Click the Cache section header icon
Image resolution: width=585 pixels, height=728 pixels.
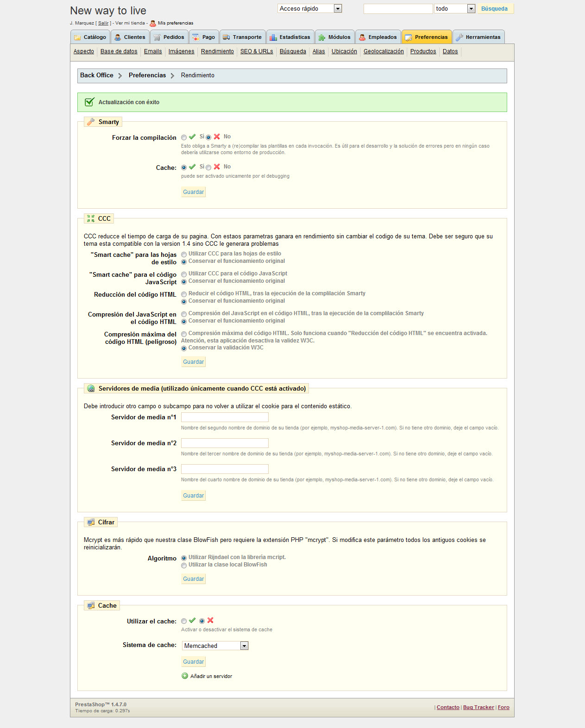[91, 605]
